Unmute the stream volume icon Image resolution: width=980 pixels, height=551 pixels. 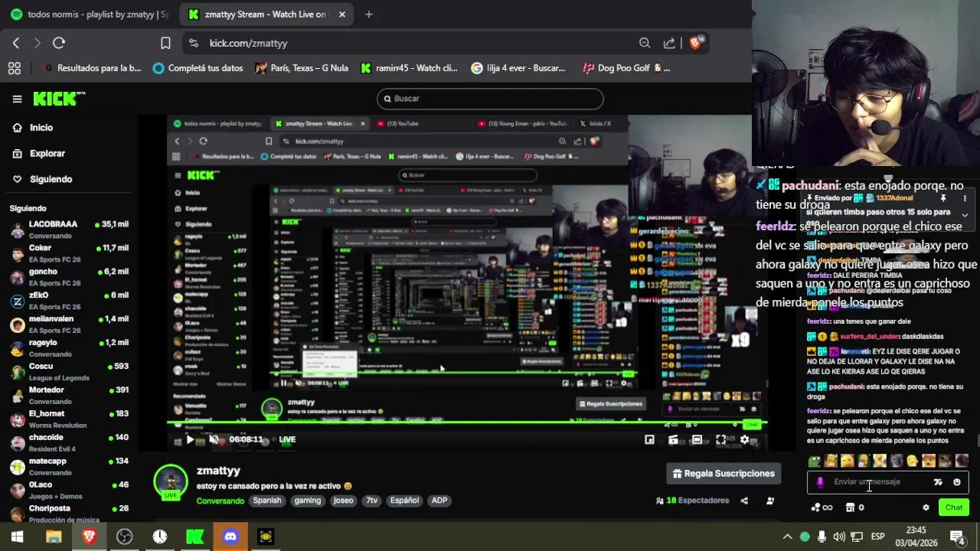[214, 439]
